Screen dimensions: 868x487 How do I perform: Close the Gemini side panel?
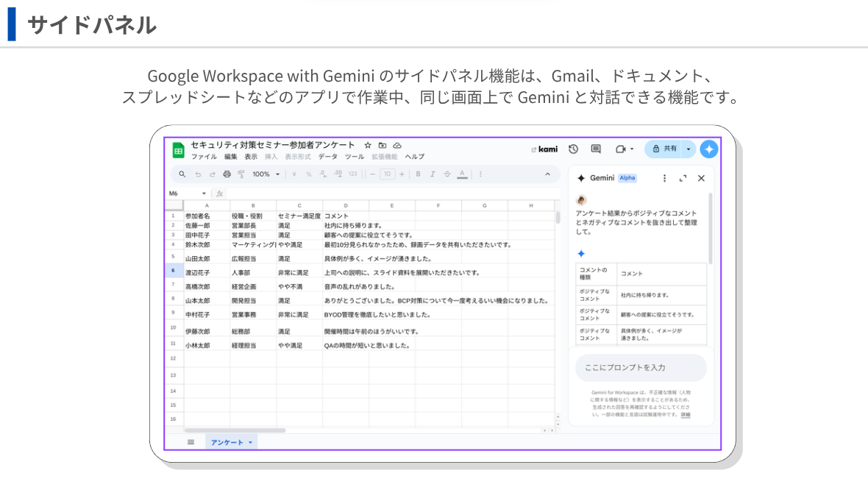click(x=701, y=178)
